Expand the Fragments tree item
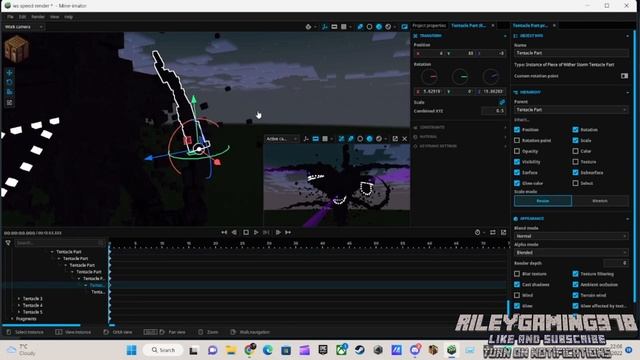The image size is (640, 360). coord(12,319)
